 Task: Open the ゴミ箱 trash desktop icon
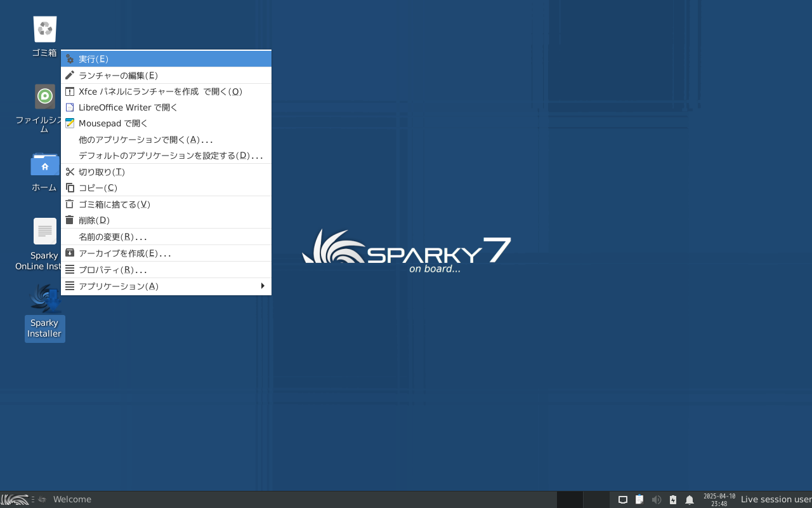coord(44,37)
